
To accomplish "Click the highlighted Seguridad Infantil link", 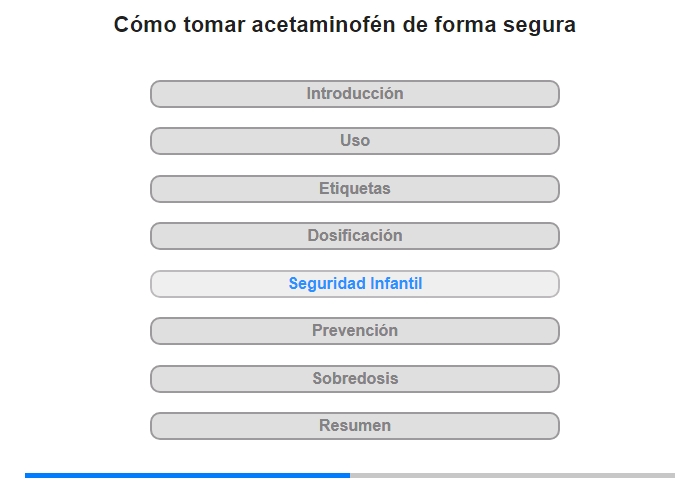I will [355, 284].
